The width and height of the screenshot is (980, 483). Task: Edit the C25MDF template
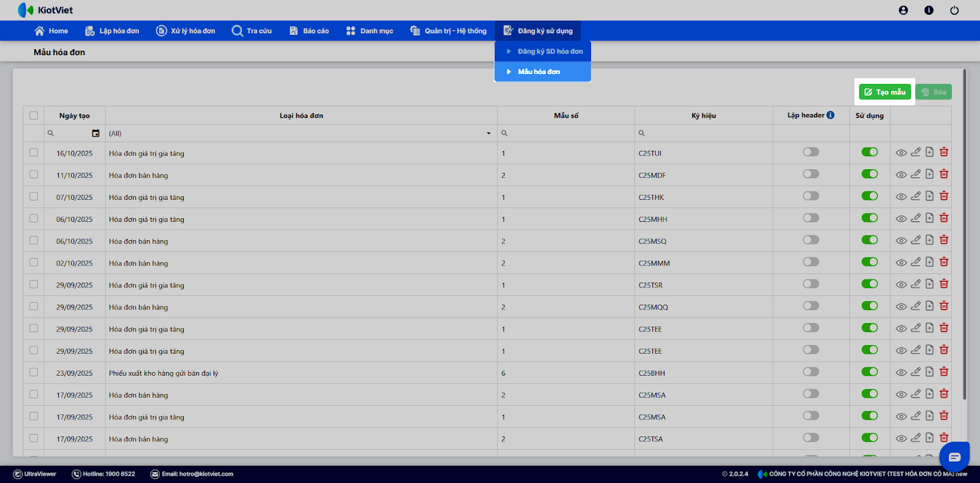pos(916,174)
